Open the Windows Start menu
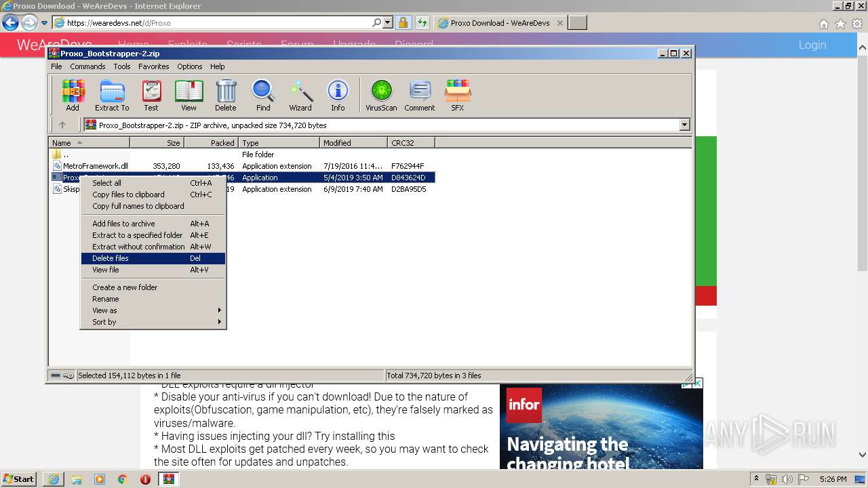 (x=18, y=479)
